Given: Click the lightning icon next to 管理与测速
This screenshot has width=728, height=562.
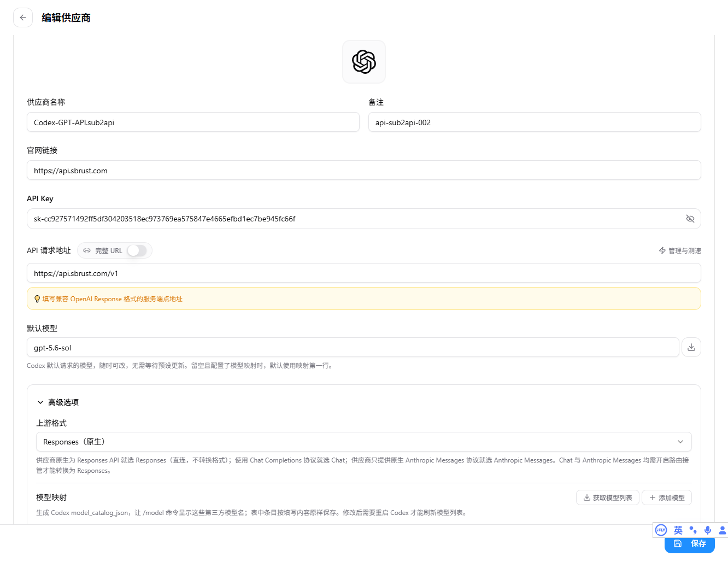Looking at the screenshot, I should point(662,250).
